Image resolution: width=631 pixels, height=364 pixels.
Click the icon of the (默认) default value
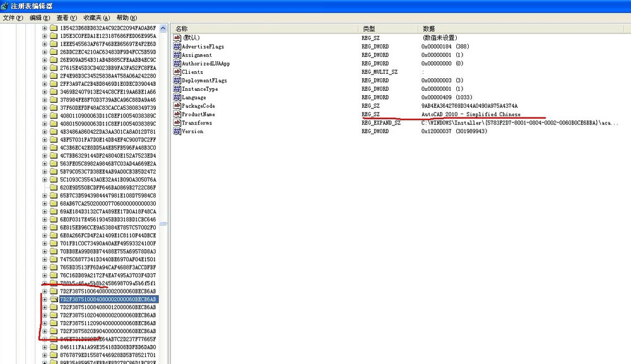pyautogui.click(x=177, y=37)
